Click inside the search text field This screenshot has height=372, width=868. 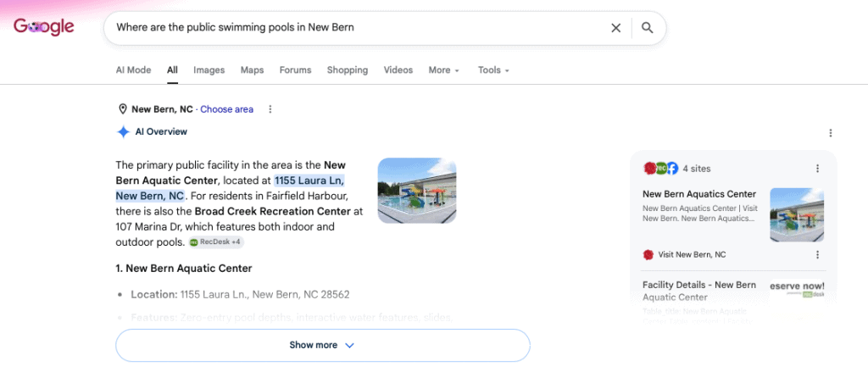[x=354, y=28]
